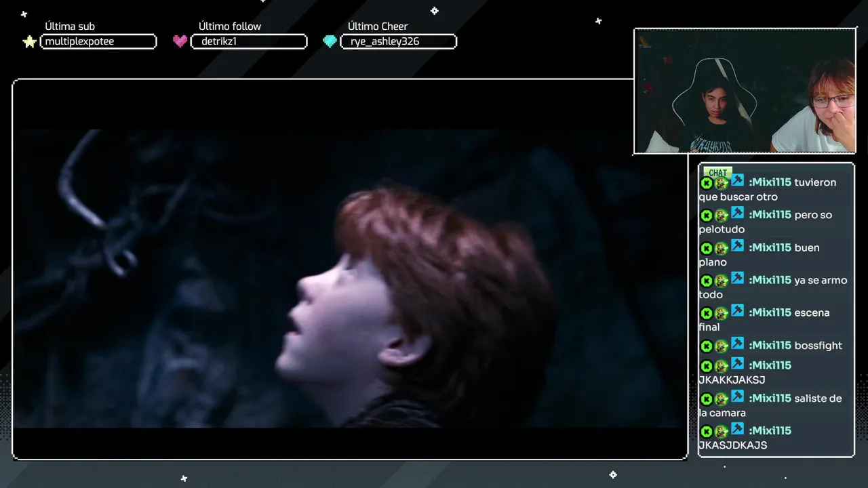Click the chat text 'tuvieron que buscar otro'
Viewport: 868px width, 488px height.
[x=768, y=190]
